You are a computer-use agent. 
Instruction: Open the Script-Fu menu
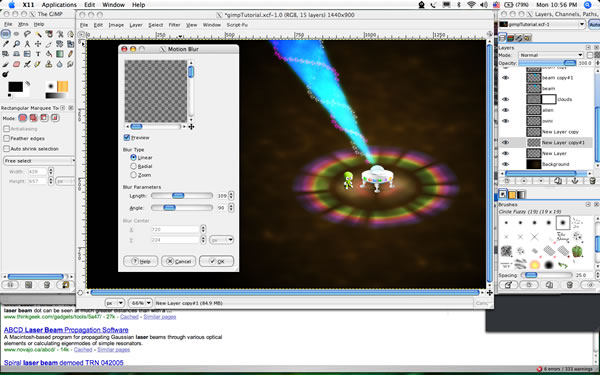(x=237, y=25)
